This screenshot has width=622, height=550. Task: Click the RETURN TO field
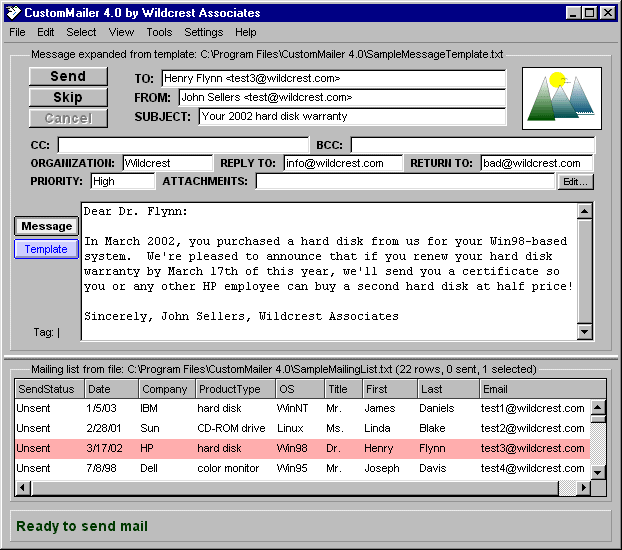click(x=537, y=163)
